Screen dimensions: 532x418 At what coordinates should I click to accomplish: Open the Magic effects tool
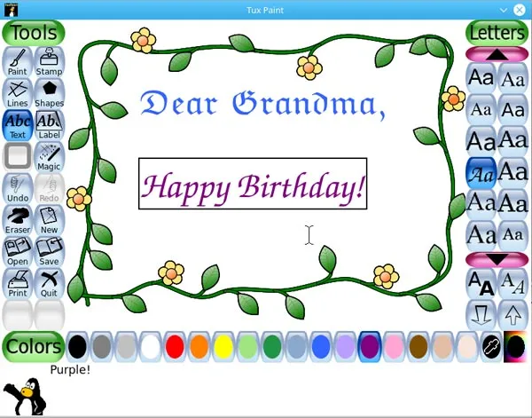coord(50,157)
